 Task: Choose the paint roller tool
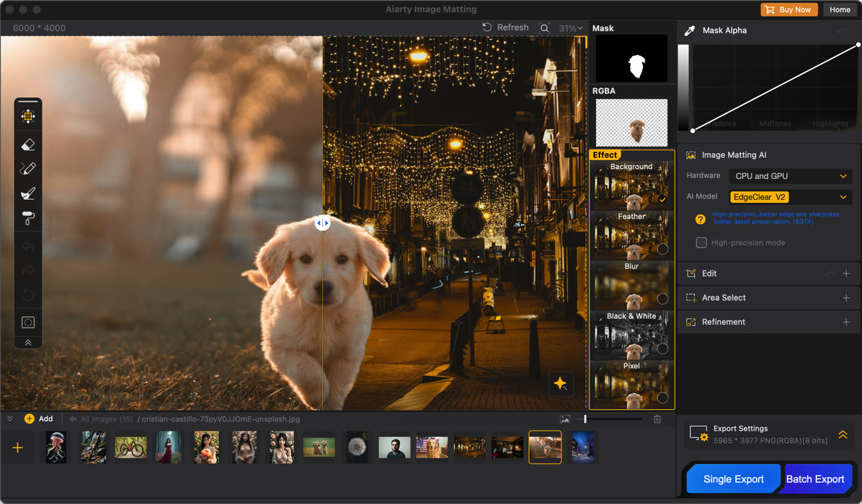pos(28,218)
